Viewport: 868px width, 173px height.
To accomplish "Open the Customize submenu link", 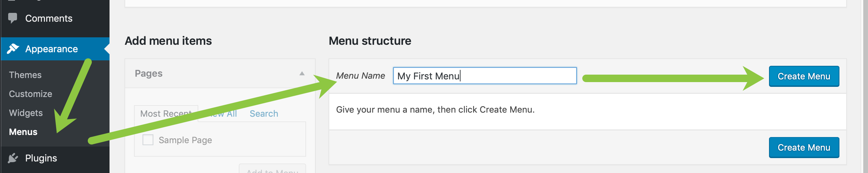I will click(x=31, y=94).
